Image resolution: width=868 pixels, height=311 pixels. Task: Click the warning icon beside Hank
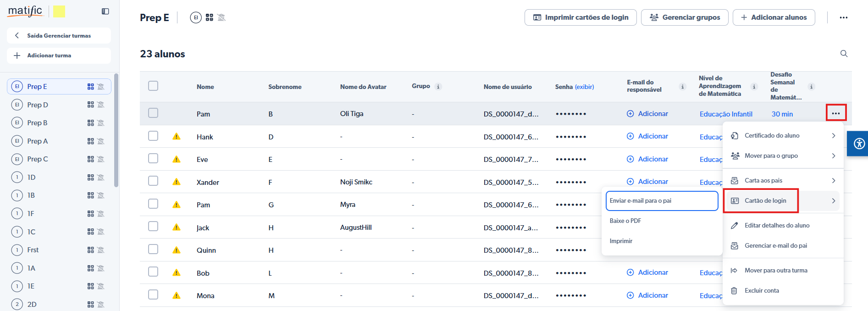click(177, 137)
